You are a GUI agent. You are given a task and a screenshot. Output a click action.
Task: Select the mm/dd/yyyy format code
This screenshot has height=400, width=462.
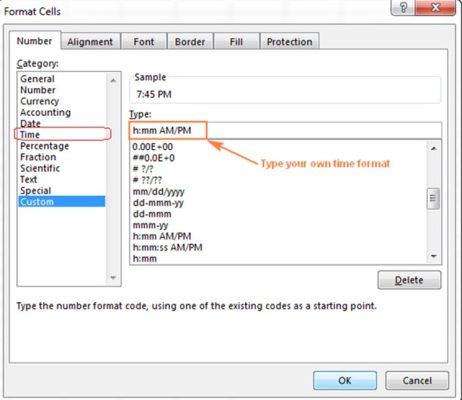[159, 192]
